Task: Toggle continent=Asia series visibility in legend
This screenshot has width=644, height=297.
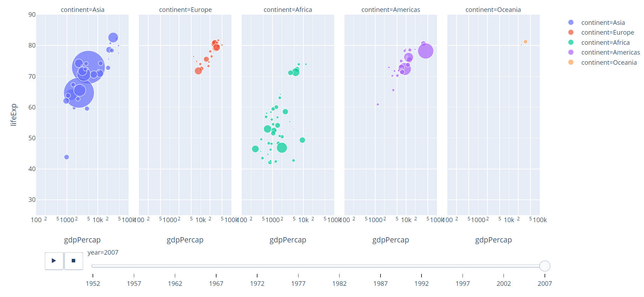Action: (603, 22)
